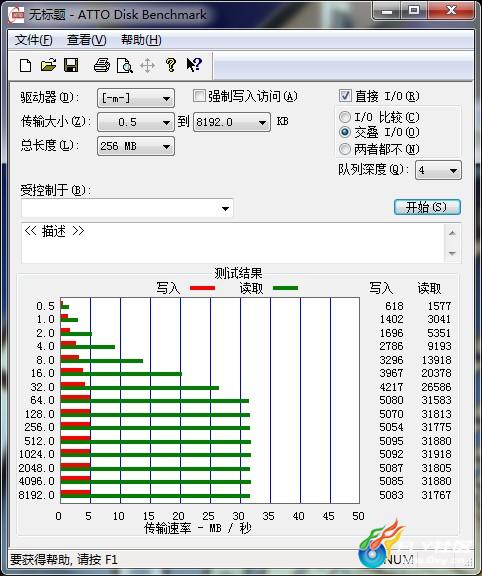Click write value 4217 for 32.0
The width and height of the screenshot is (482, 576).
(391, 387)
